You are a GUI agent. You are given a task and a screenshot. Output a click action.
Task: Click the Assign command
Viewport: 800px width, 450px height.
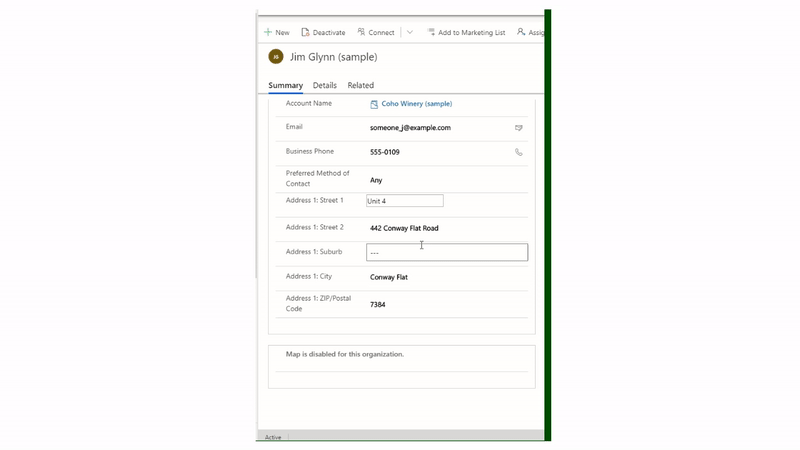click(531, 32)
